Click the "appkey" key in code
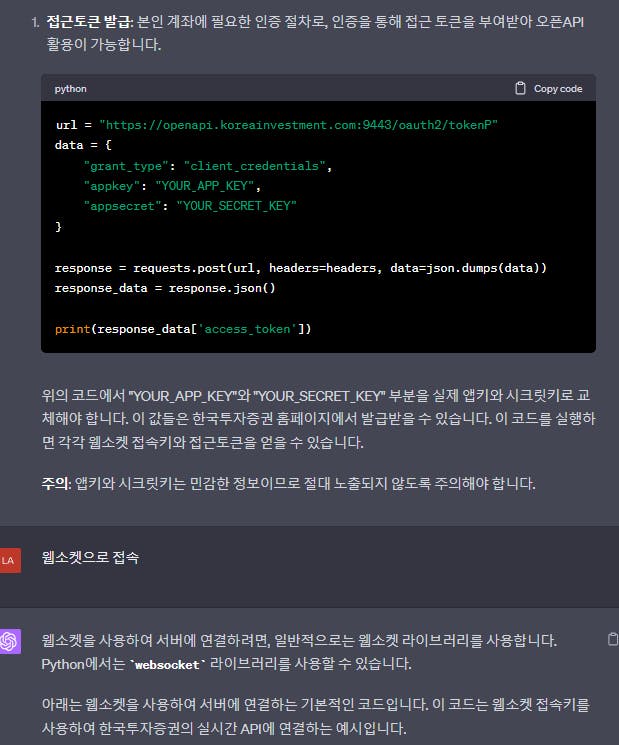Image resolution: width=619 pixels, height=745 pixels. [112, 186]
